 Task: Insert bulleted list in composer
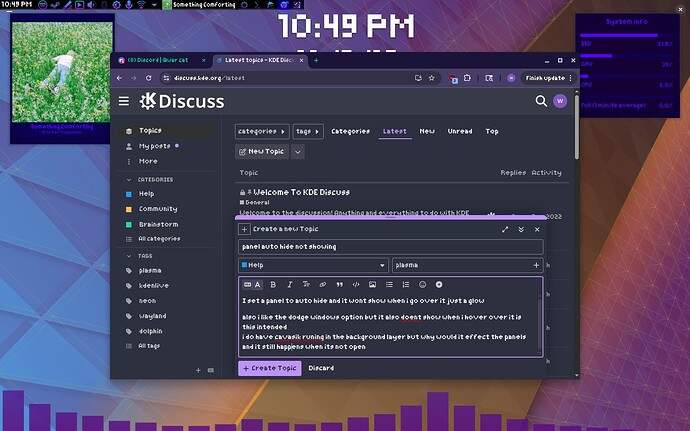pos(389,285)
